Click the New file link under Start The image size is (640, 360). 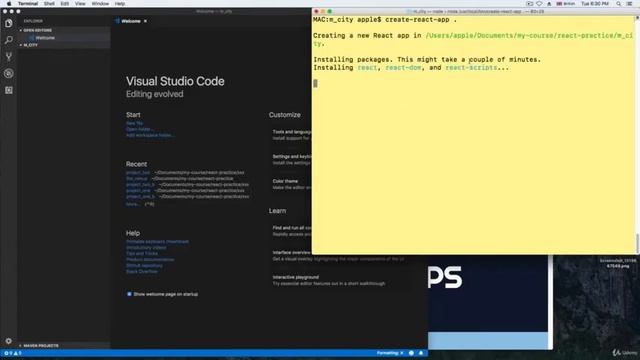tap(134, 123)
